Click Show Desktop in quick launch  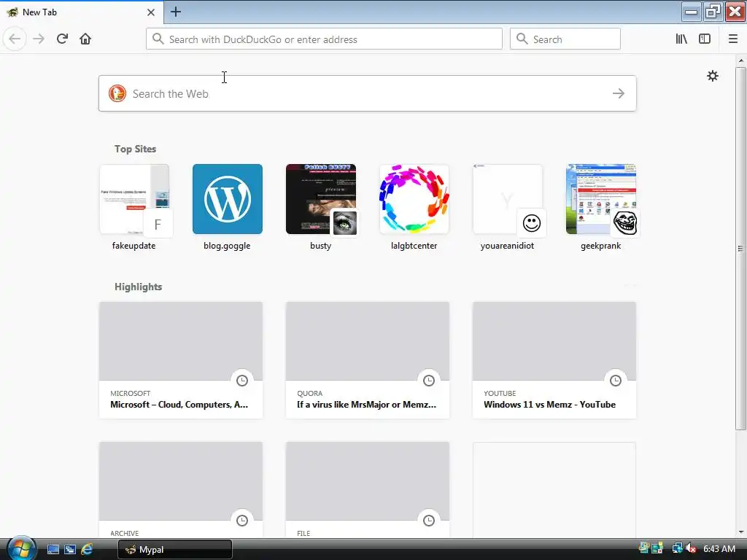click(x=53, y=550)
